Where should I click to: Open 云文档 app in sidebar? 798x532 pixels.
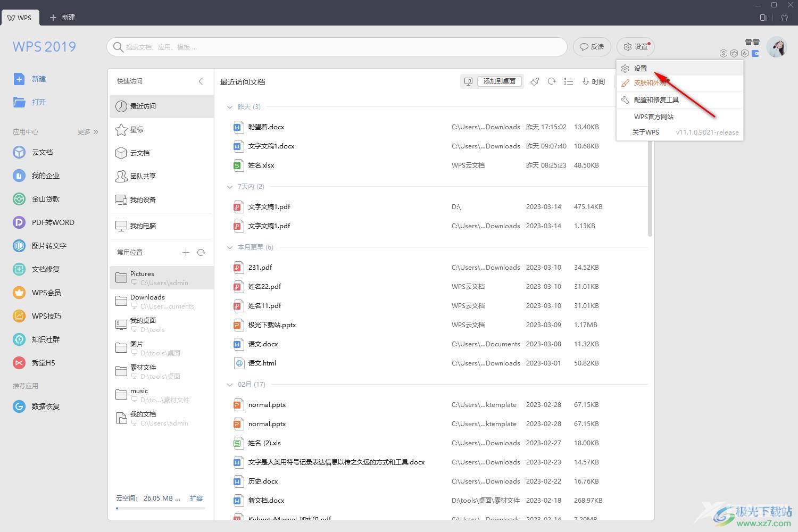point(33,152)
